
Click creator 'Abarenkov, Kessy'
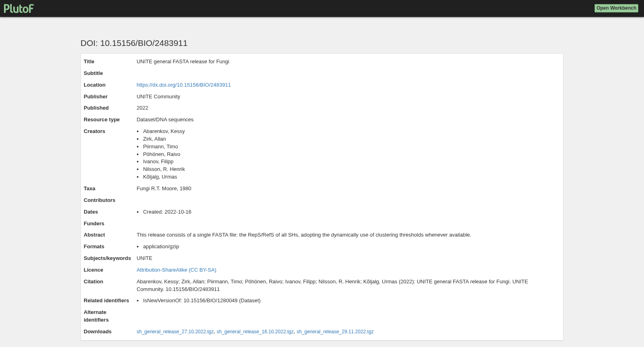(164, 131)
